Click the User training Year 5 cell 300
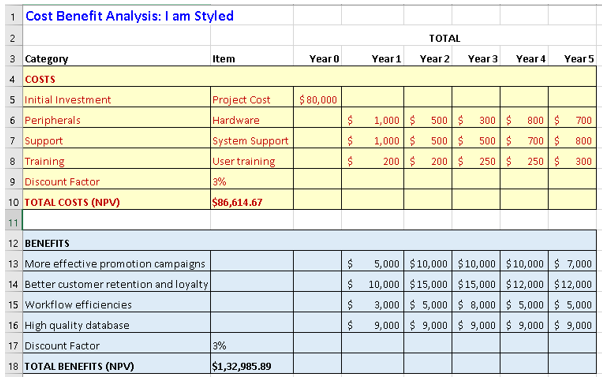Screen dimensions: 602x378 (x=572, y=161)
